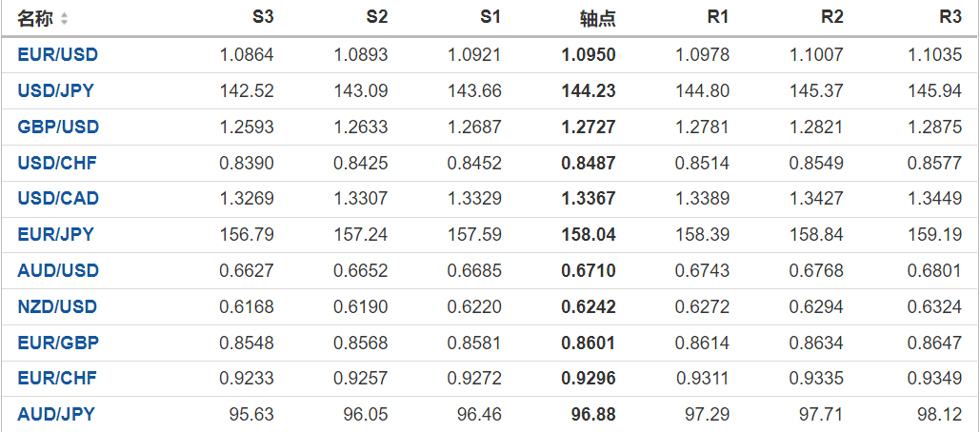Select the GBP/USD currency pair

[58, 128]
